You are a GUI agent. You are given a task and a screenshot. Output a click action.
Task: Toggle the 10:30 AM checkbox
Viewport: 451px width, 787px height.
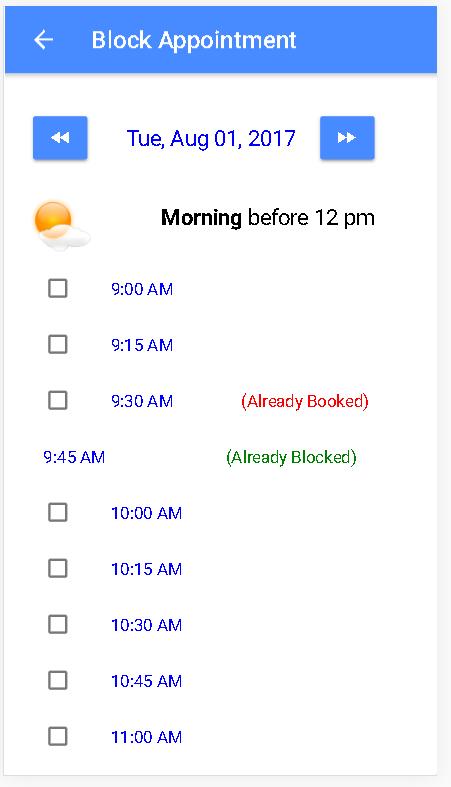(x=58, y=625)
